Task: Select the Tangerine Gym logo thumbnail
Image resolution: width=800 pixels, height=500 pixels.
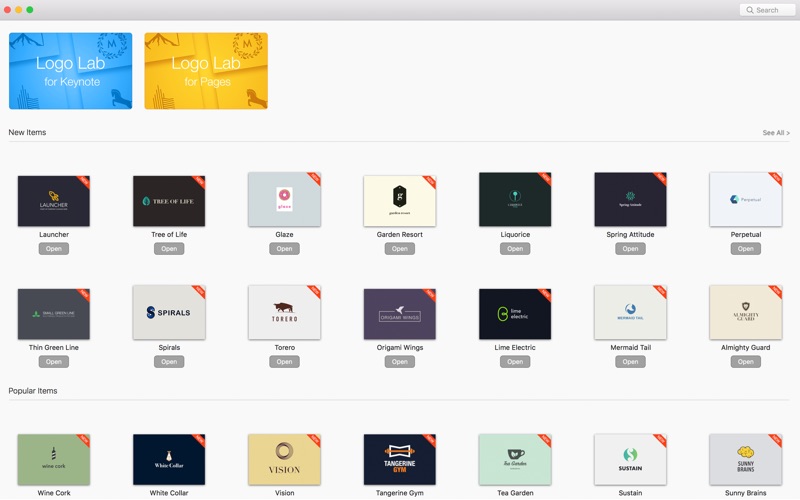Action: (399, 460)
